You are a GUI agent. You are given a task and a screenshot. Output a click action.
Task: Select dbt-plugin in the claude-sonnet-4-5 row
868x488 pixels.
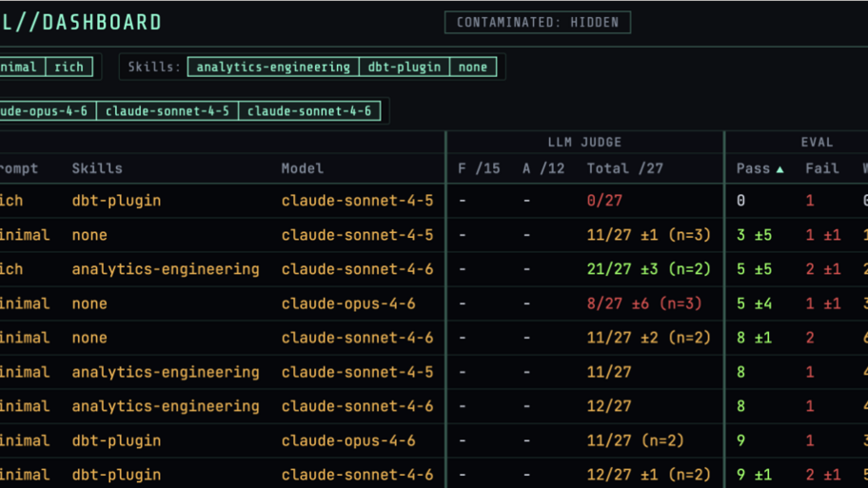click(x=116, y=201)
